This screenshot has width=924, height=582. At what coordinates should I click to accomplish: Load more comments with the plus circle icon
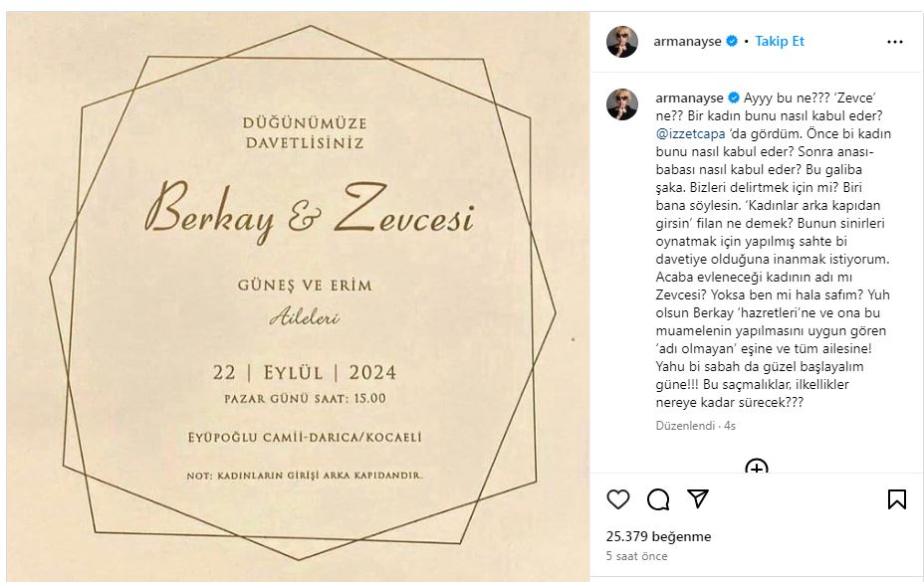click(x=756, y=467)
